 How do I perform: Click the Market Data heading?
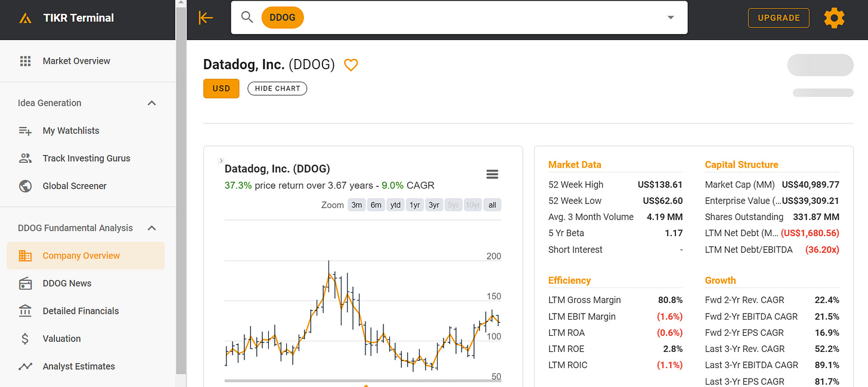coord(575,165)
